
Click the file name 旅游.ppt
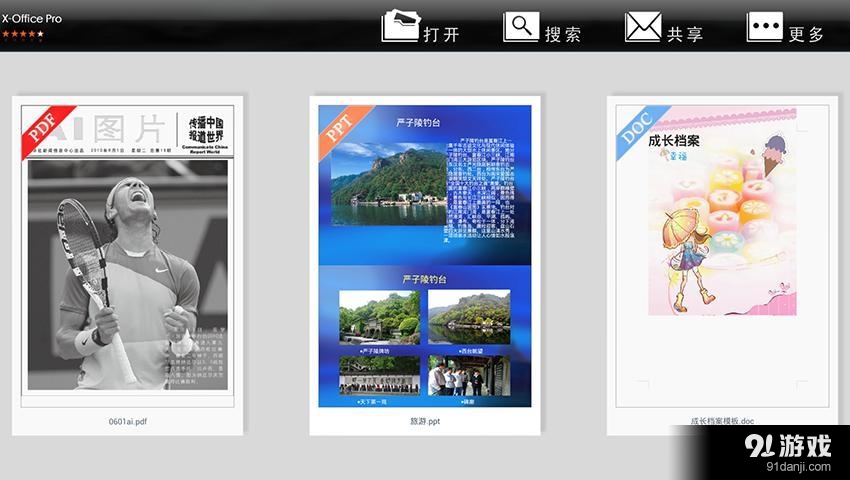pos(425,421)
